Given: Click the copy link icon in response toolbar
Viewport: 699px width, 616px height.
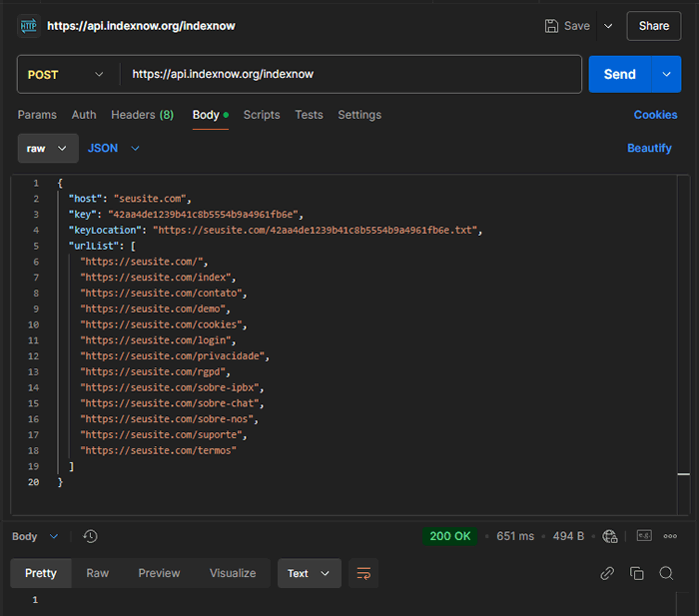Looking at the screenshot, I should pyautogui.click(x=607, y=573).
